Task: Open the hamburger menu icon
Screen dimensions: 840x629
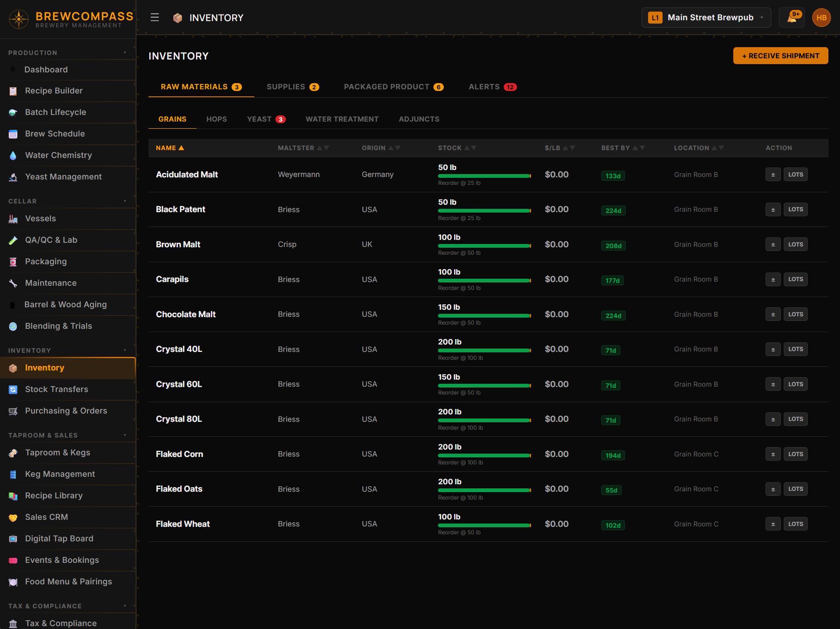Action: pos(155,17)
